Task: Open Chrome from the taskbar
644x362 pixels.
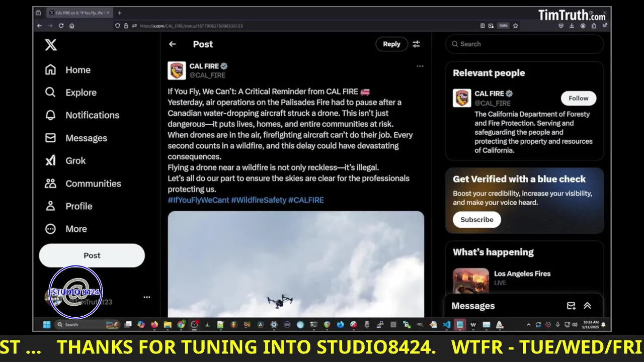Action: (181, 325)
